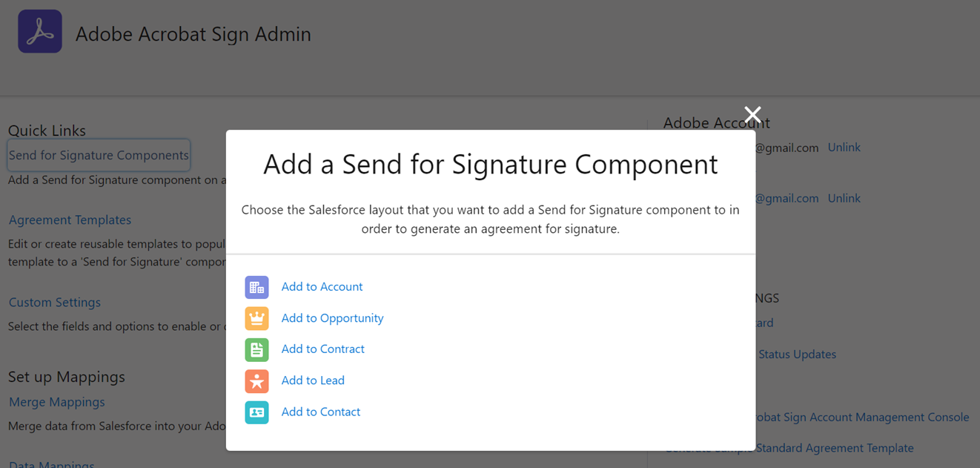Click the building icon next to Add to Account

[256, 286]
